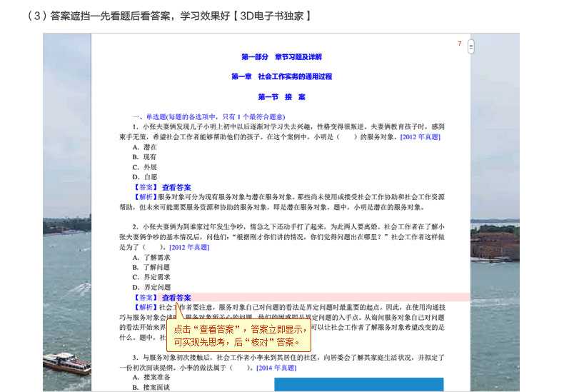Click the 第一章 社会工作实务的通用过程 heading

pyautogui.click(x=281, y=76)
